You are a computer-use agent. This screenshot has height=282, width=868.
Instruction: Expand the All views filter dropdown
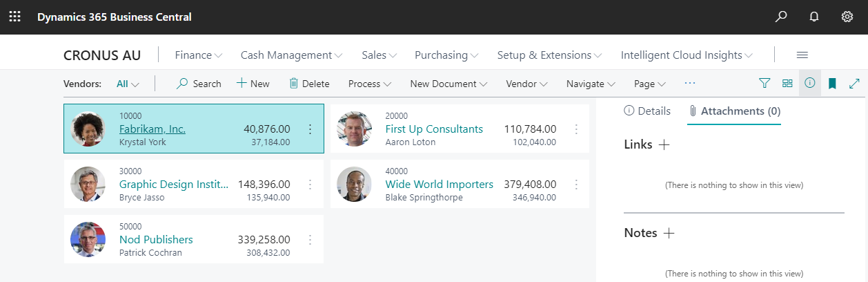click(x=128, y=84)
